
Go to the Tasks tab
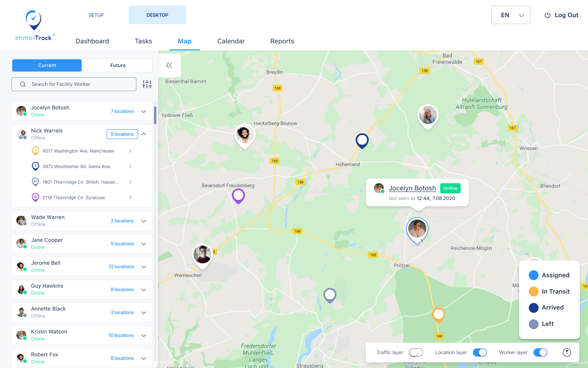143,41
